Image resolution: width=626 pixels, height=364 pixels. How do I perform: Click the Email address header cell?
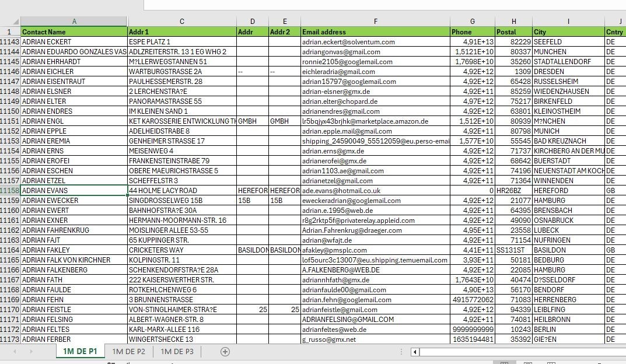point(375,32)
